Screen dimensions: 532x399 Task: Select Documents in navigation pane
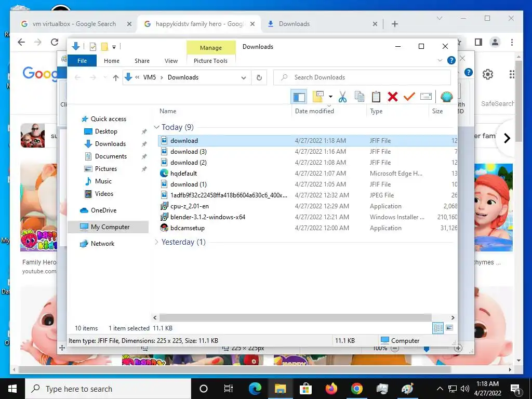tap(111, 156)
